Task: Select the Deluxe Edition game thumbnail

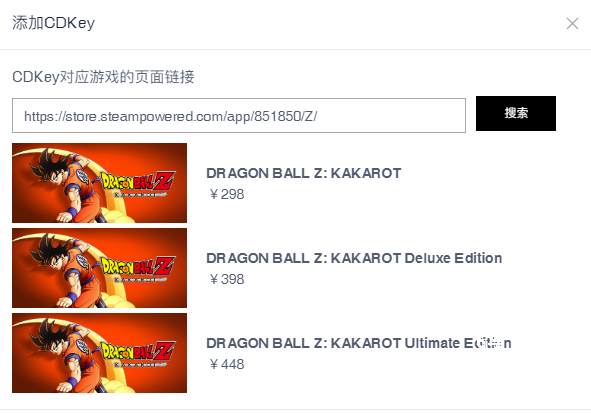Action: coord(100,268)
